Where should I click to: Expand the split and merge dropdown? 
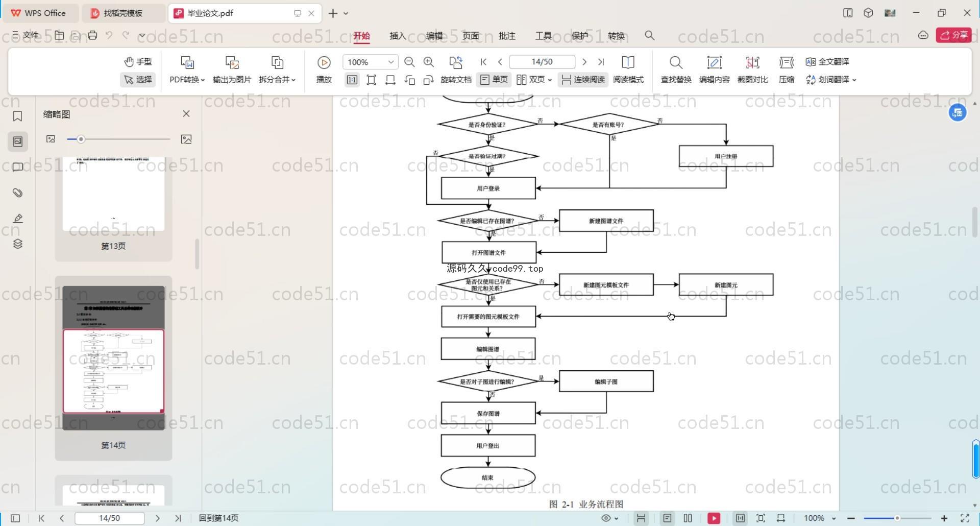pyautogui.click(x=277, y=80)
